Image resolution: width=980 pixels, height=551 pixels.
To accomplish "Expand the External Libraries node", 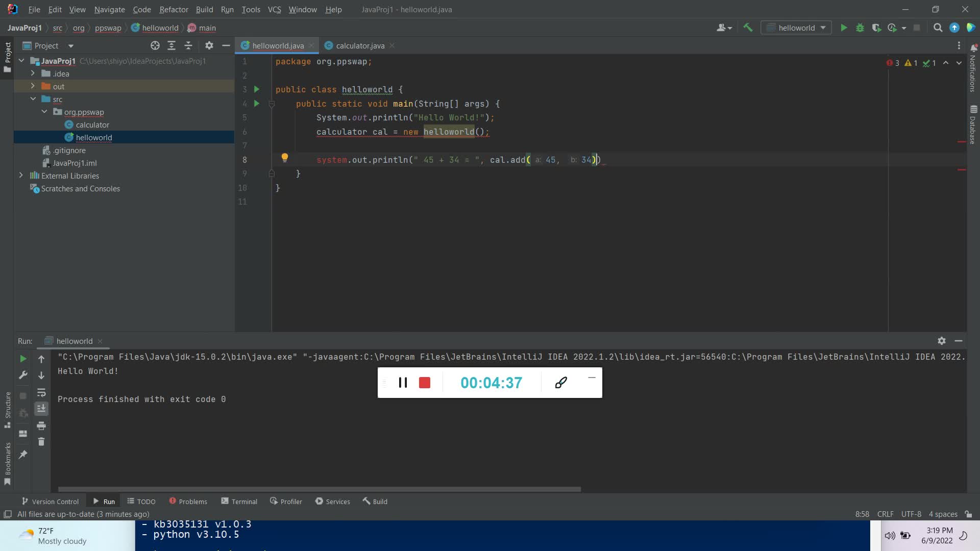I will click(21, 176).
